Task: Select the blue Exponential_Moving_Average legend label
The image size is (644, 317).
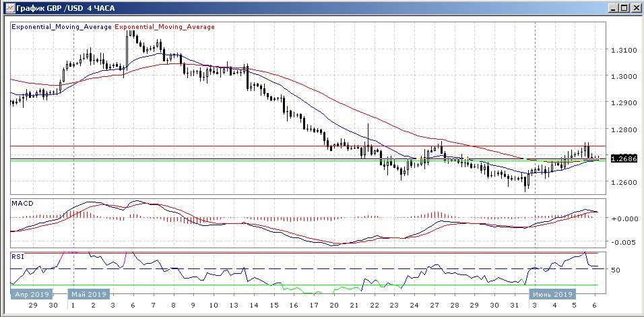Action: point(61,27)
